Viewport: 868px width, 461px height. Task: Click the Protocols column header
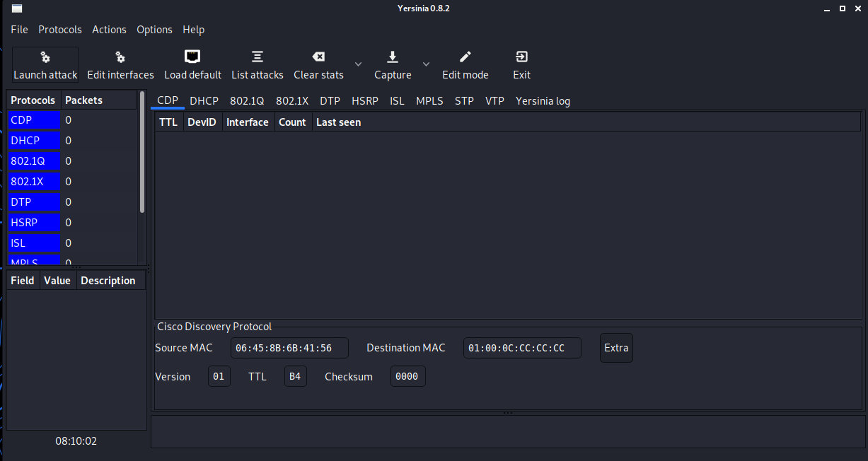point(34,100)
